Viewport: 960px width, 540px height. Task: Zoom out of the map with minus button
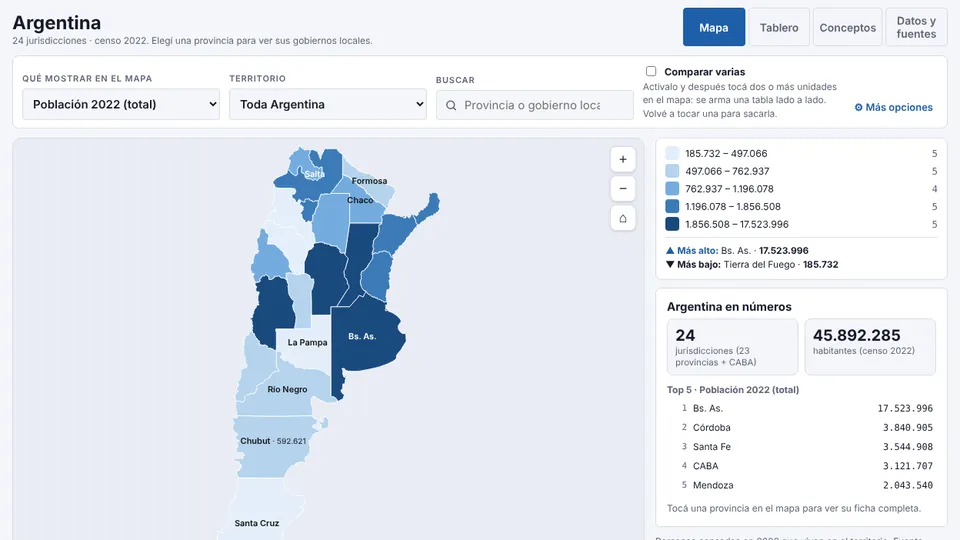point(623,189)
